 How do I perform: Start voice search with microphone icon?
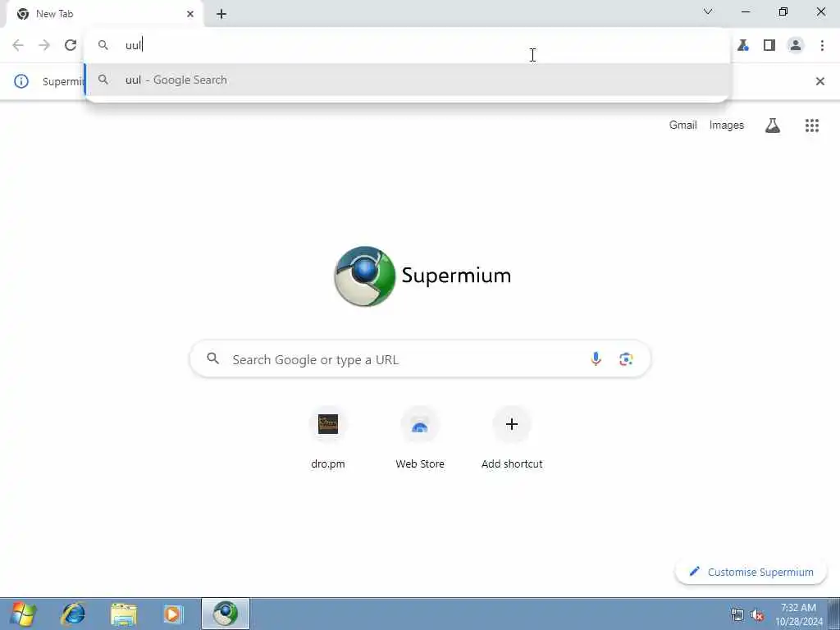tap(596, 359)
